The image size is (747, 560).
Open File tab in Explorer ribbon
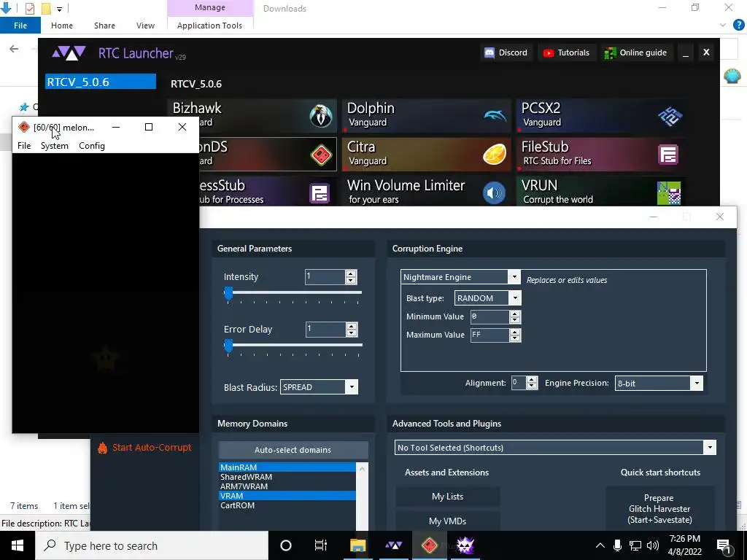tap(20, 26)
